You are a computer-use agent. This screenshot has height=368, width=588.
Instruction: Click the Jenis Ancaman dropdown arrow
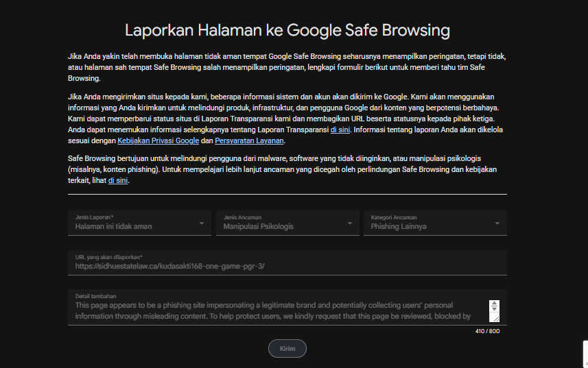click(349, 223)
